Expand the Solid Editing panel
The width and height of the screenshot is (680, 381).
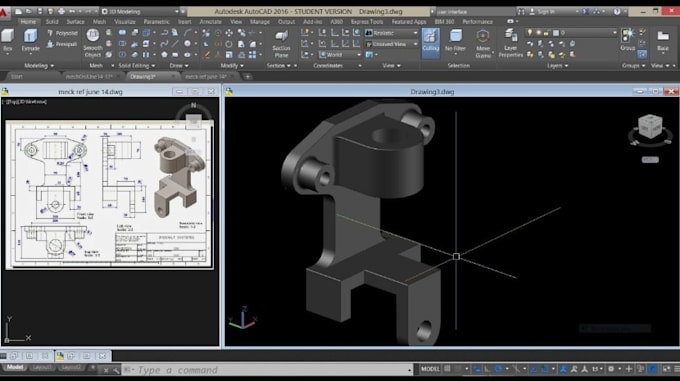[x=137, y=66]
